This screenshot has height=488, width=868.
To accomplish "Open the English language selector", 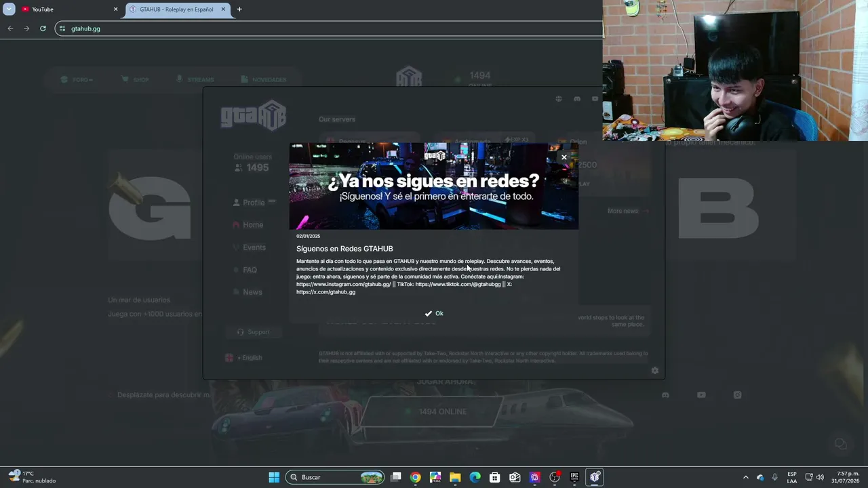I will pos(244,358).
